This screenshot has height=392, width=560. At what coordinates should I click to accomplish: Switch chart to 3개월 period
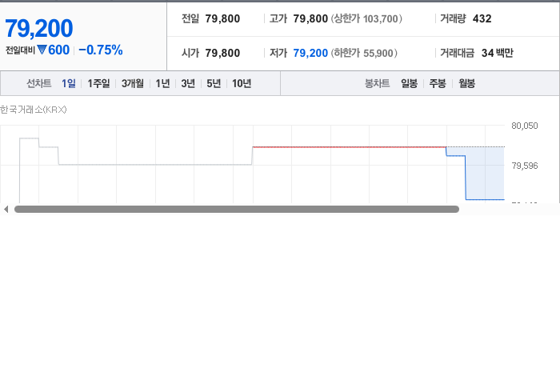click(133, 83)
